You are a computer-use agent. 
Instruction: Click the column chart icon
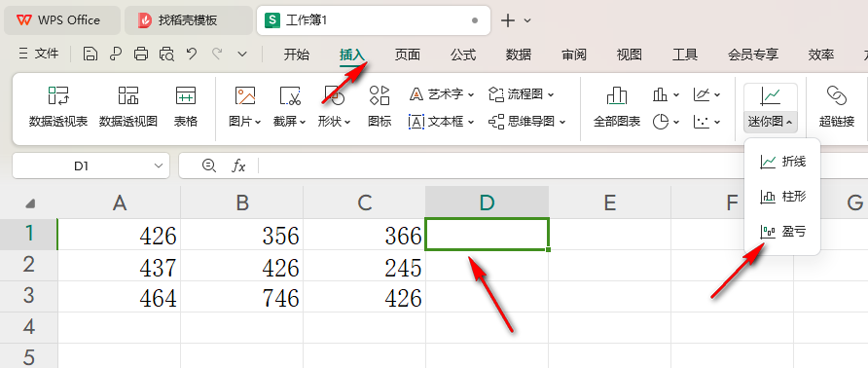pos(660,95)
